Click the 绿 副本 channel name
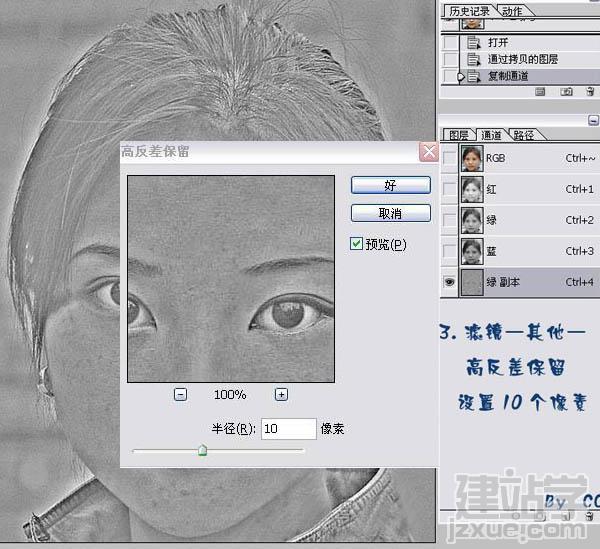Screen dimensions: 600x549 503,282
